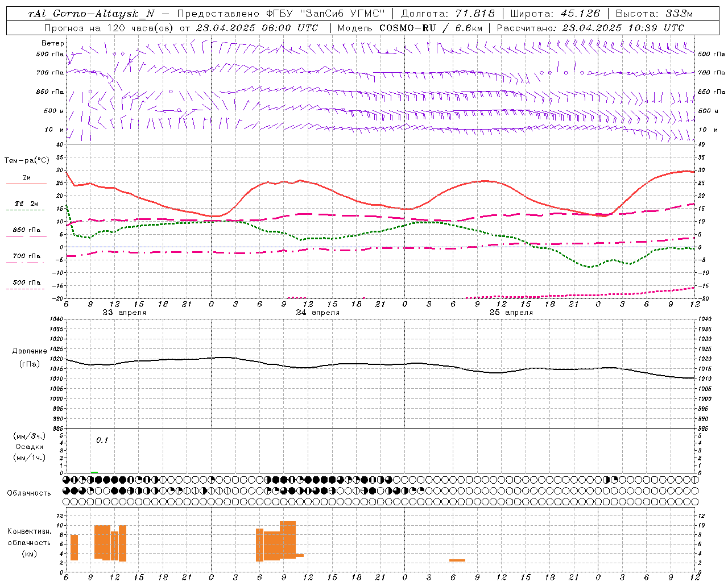Click the Конвективн. convective cloud label
The width and height of the screenshot is (728, 582).
tap(29, 531)
